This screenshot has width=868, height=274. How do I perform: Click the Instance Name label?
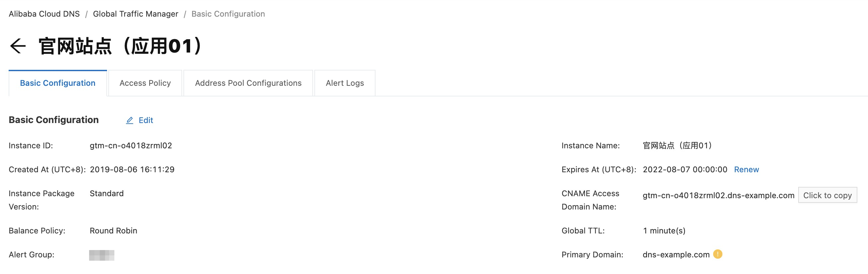pyautogui.click(x=590, y=146)
